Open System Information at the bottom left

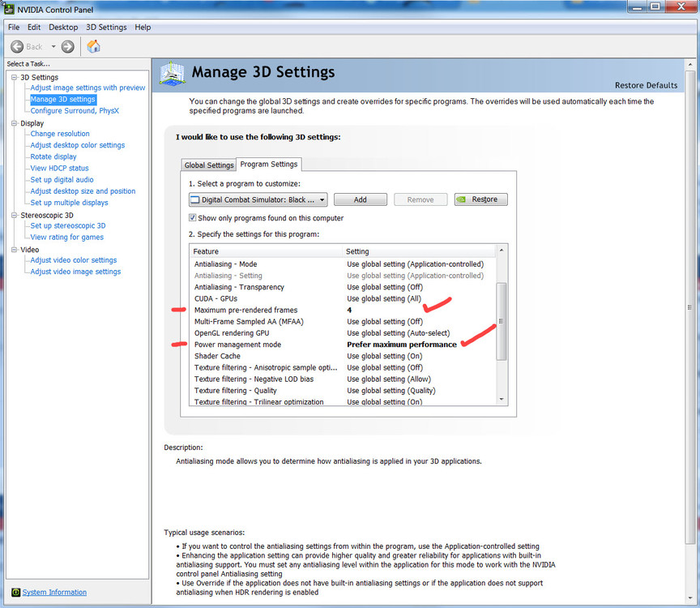[53, 592]
